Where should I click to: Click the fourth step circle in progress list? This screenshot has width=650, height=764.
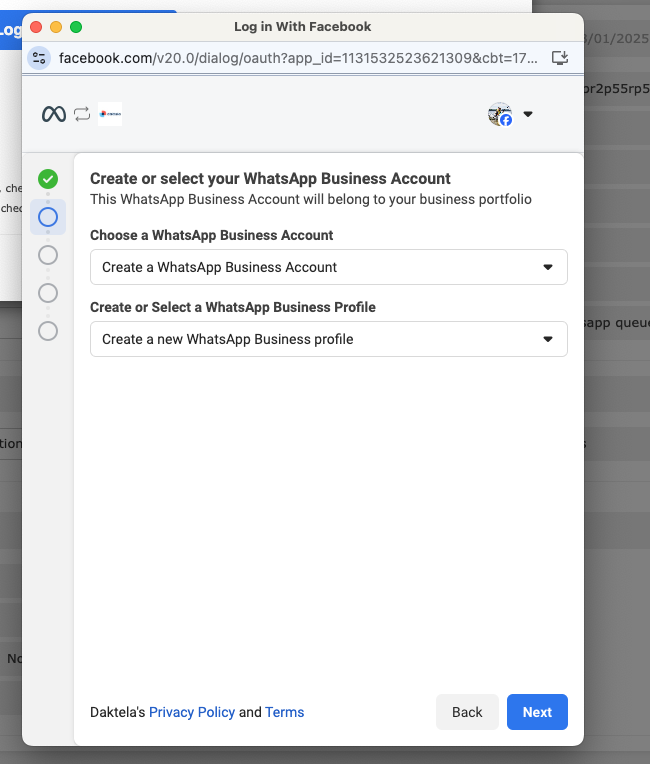(48, 292)
